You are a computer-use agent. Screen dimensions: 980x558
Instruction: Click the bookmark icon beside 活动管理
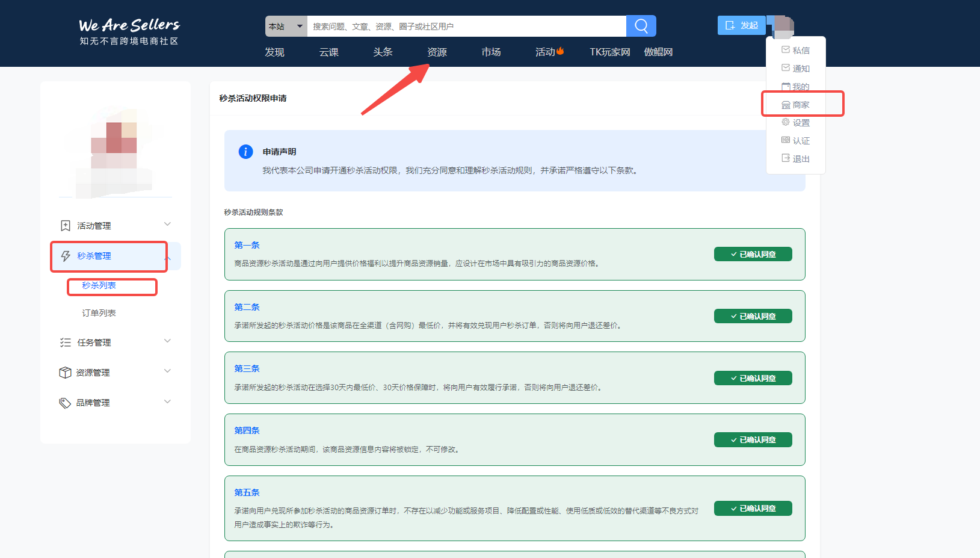pos(66,226)
